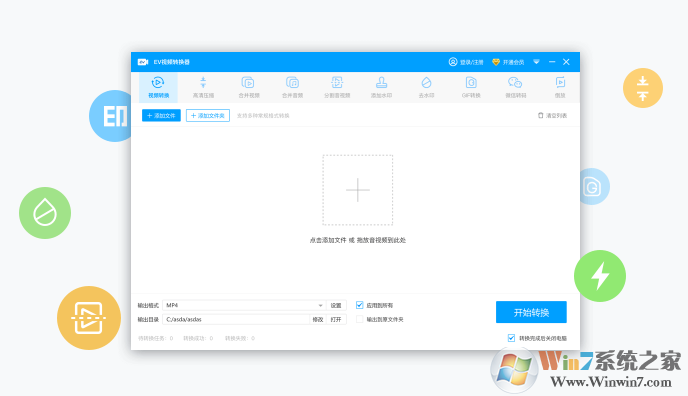Click the 倒放 reverse playback tool

tap(560, 87)
